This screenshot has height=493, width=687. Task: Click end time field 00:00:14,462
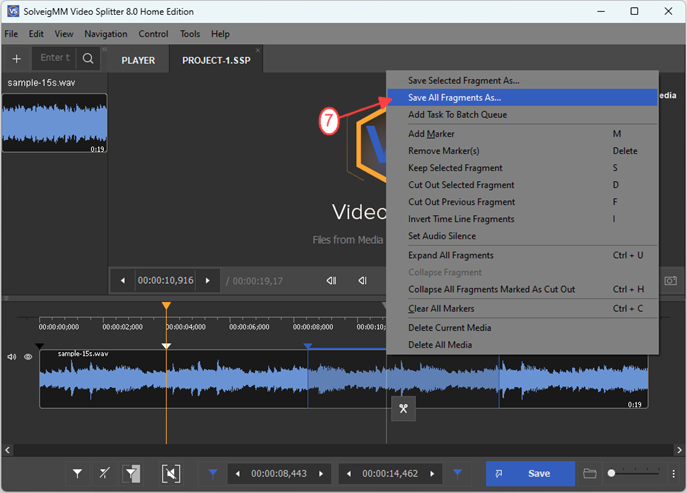pos(390,473)
